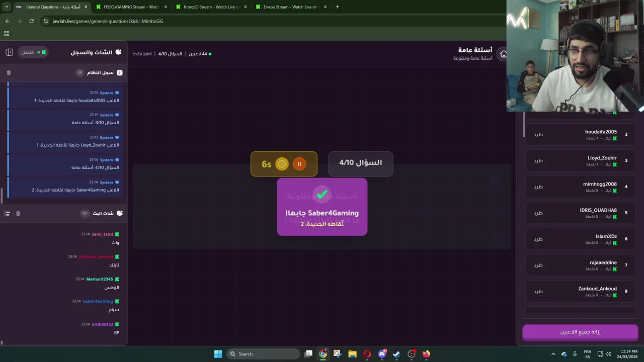Click Zankoud_Ankoud username in chat
The height and width of the screenshot is (362, 644).
click(96, 257)
